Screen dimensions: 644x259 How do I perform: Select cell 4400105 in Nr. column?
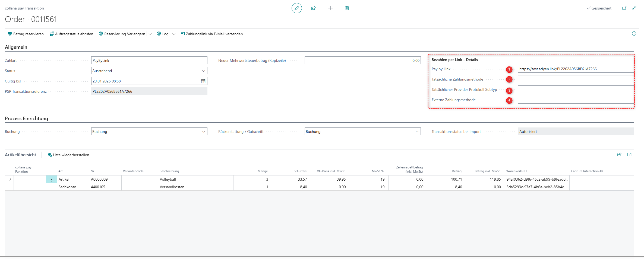coord(105,187)
